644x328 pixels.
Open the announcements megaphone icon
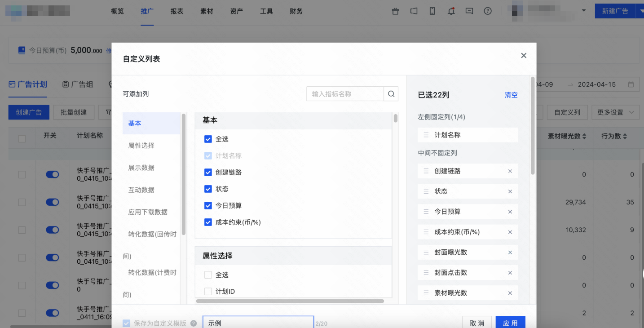tap(414, 11)
